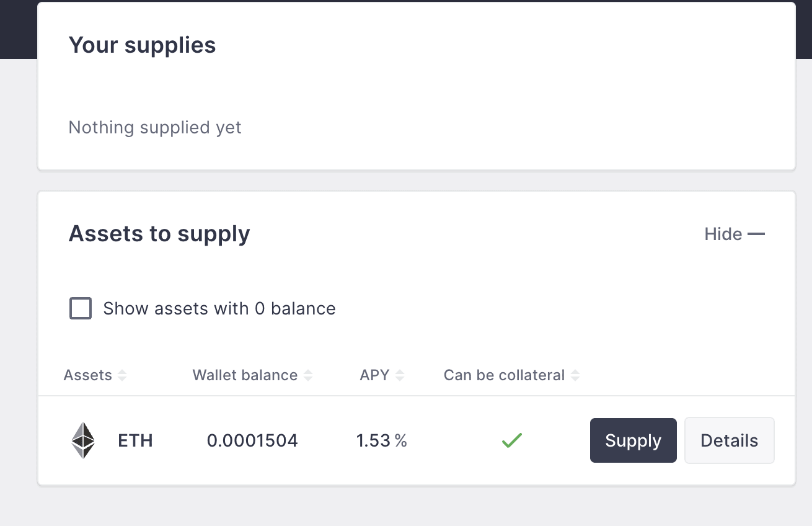The width and height of the screenshot is (812, 526).
Task: Sort by Can be collateral header
Action: pos(504,375)
